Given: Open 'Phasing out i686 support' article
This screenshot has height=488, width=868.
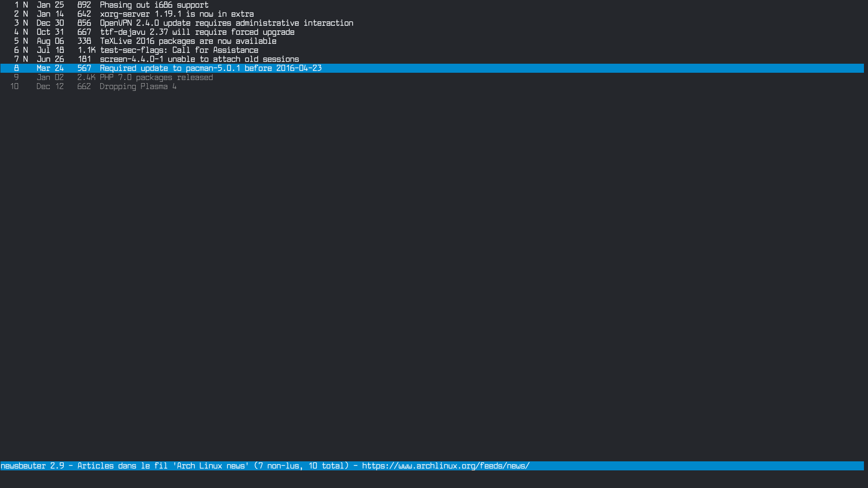Looking at the screenshot, I should point(154,5).
